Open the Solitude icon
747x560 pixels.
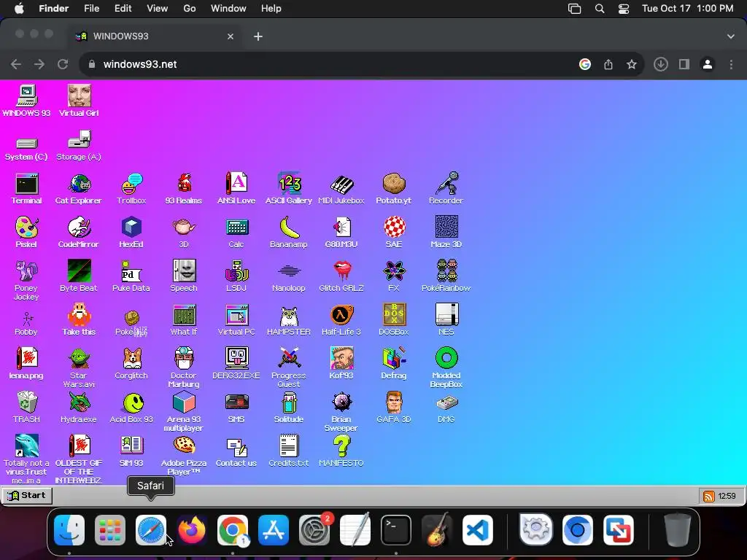click(x=289, y=408)
